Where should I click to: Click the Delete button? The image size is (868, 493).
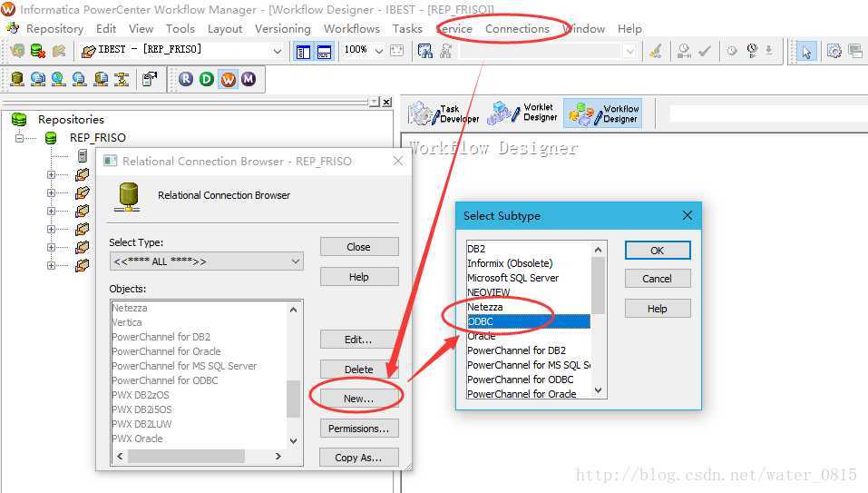[x=358, y=370]
